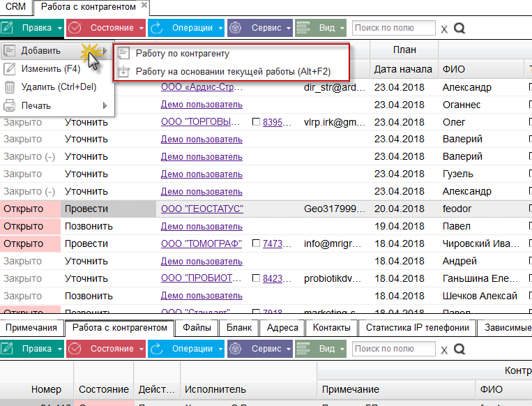532x406 pixels.
Task: Open the ООО "ТОРГОВЫ… link
Action: point(201,121)
